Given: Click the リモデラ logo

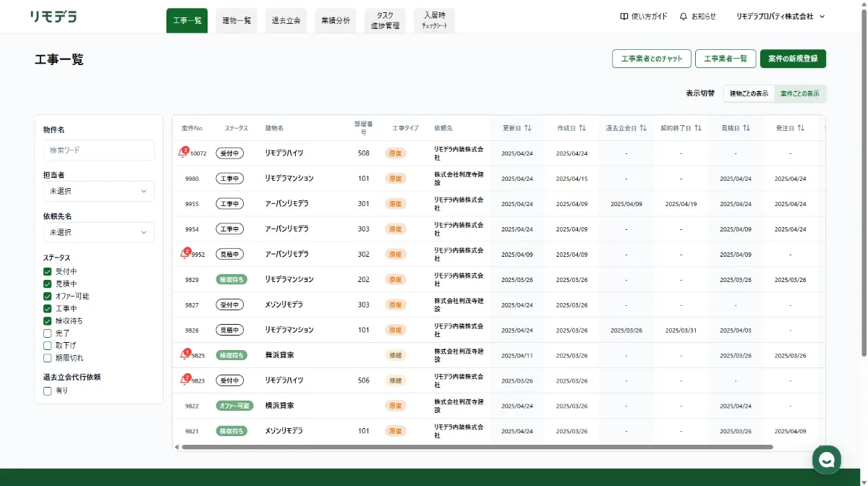Looking at the screenshot, I should pos(54,17).
